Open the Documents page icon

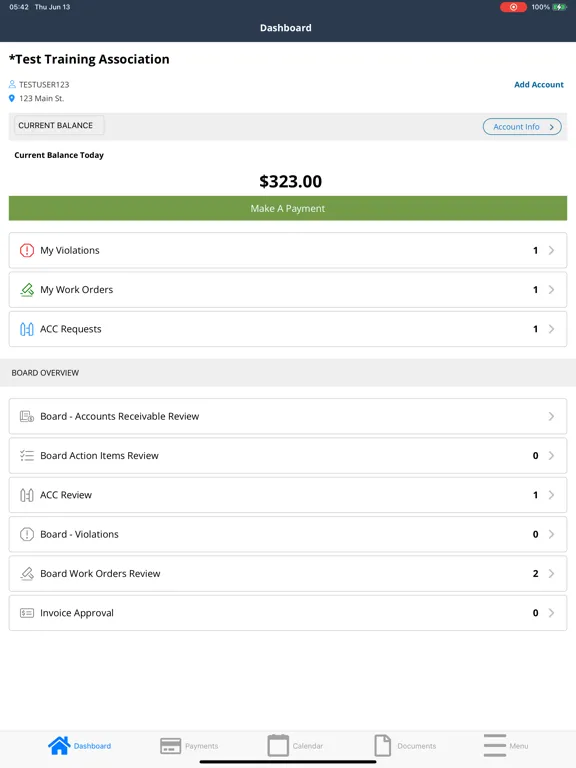tap(383, 745)
